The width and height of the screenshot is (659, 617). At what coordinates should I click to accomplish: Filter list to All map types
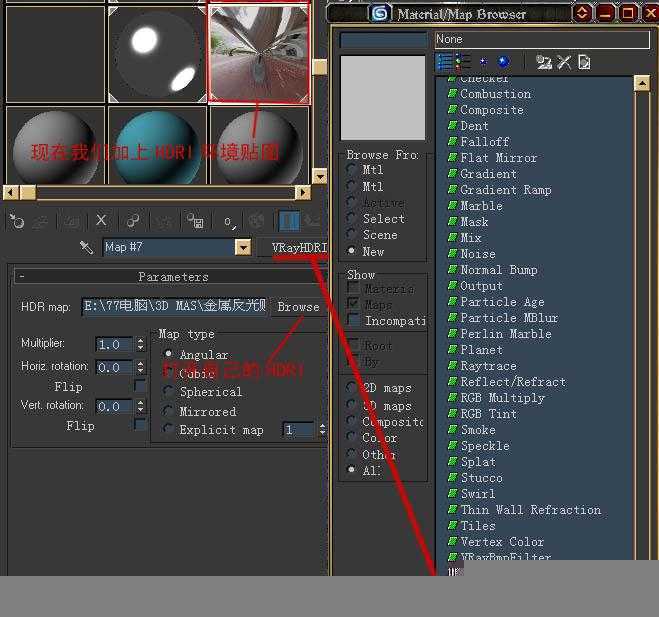click(x=351, y=470)
